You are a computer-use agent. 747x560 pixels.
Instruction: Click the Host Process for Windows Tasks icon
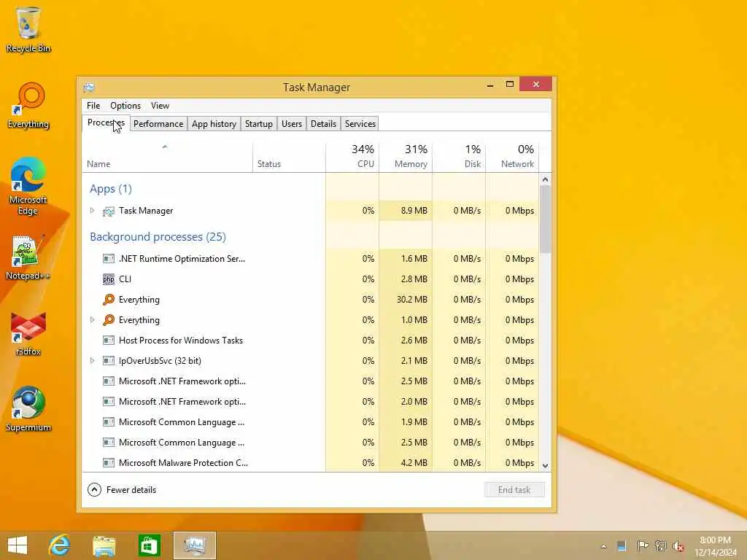109,341
